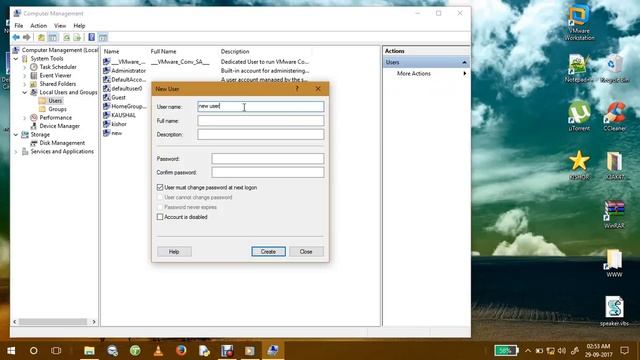Viewport: 640px width, 360px height.
Task: Click the Back arrow toolbar icon
Action: tap(16, 38)
